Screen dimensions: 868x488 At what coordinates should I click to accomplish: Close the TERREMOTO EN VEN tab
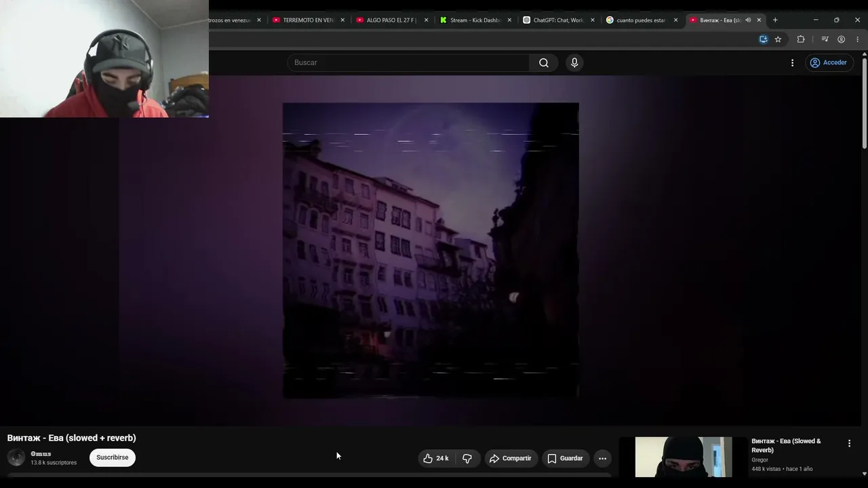[x=342, y=20]
